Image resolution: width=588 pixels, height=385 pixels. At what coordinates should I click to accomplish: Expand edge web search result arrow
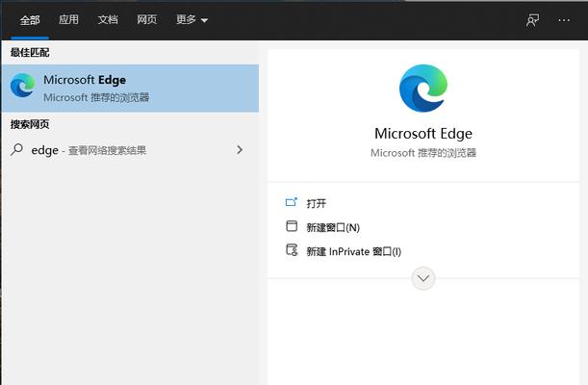point(240,150)
